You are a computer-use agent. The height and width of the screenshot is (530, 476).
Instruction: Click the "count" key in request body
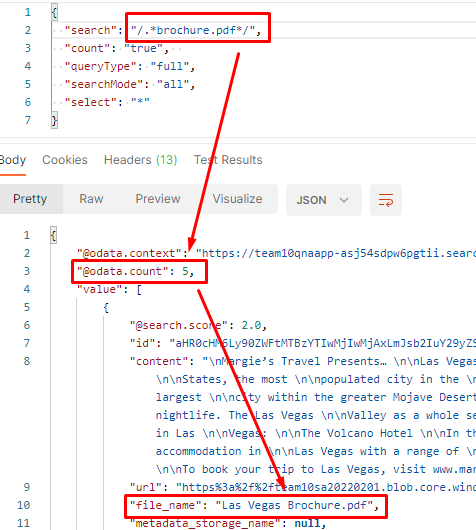87,48
